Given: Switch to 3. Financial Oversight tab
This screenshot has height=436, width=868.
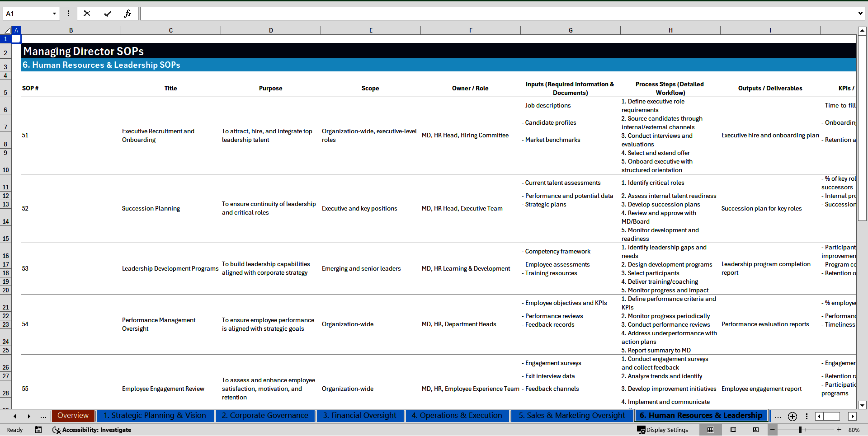Looking at the screenshot, I should (x=359, y=416).
